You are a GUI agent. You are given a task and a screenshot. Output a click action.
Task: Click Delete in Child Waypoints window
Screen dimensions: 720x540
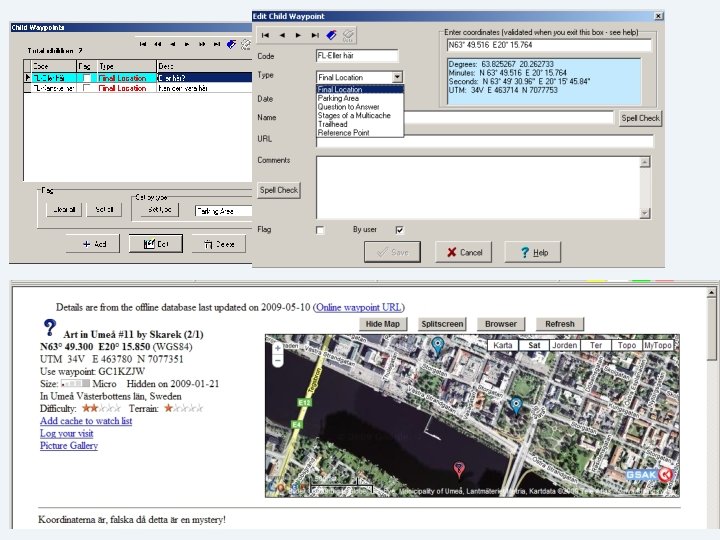point(219,244)
